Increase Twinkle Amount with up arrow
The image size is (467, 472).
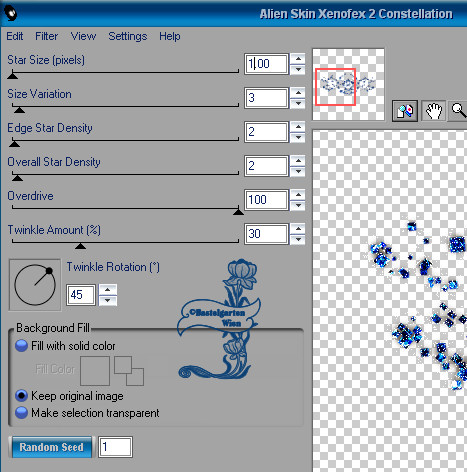coord(298,229)
